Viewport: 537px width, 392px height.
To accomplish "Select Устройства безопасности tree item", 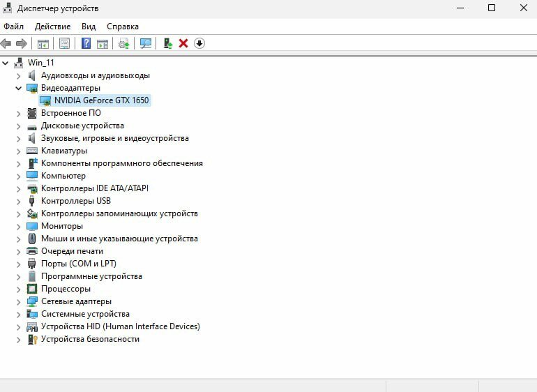I will tap(90, 339).
